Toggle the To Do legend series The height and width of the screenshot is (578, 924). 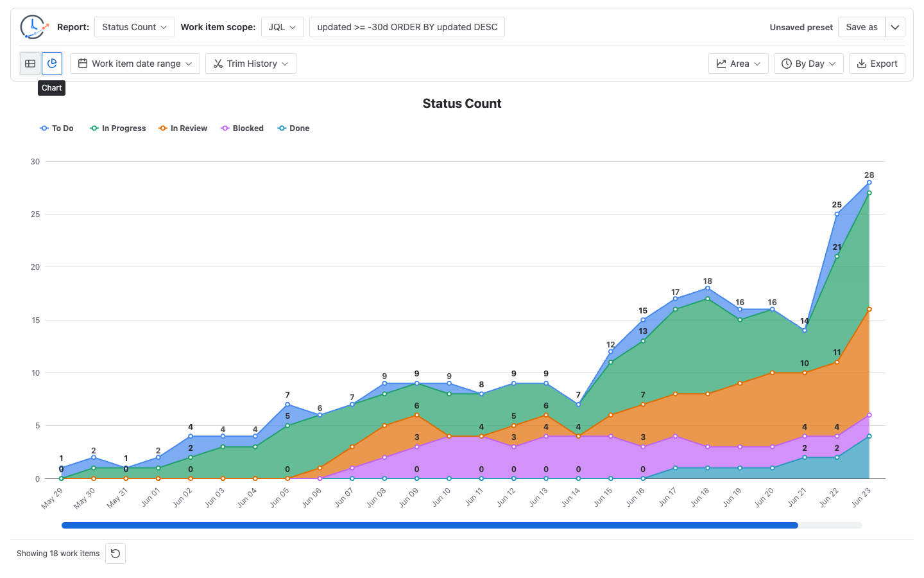click(57, 128)
